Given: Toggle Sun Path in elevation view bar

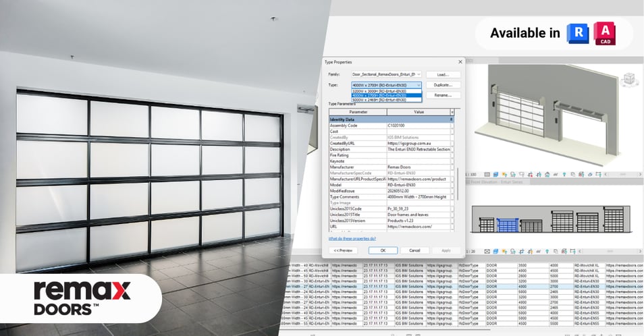Looking at the screenshot, I should coord(504,251).
